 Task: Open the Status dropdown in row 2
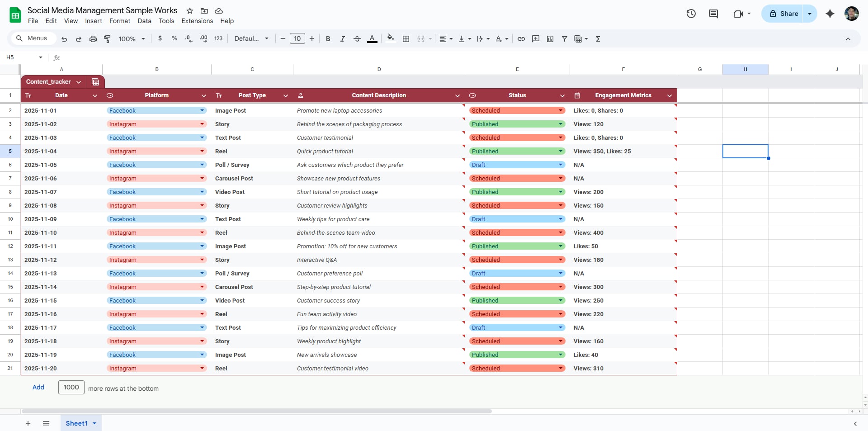click(x=561, y=110)
